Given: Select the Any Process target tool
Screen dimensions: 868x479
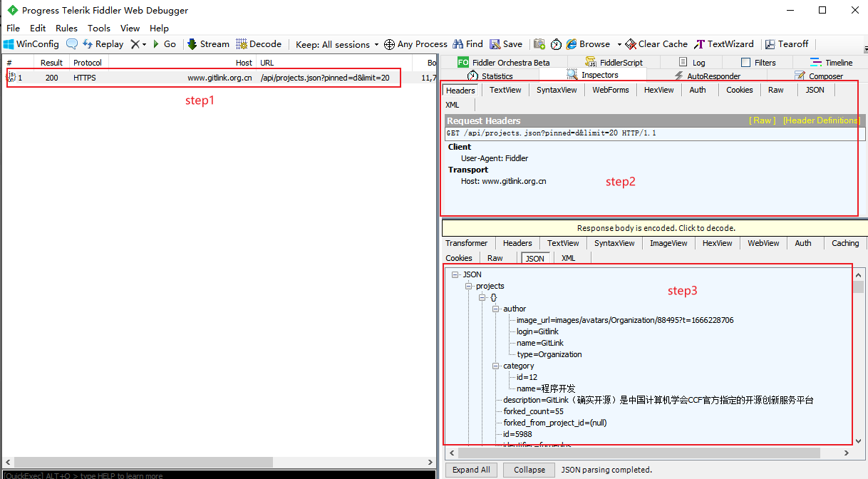Looking at the screenshot, I should click(415, 44).
